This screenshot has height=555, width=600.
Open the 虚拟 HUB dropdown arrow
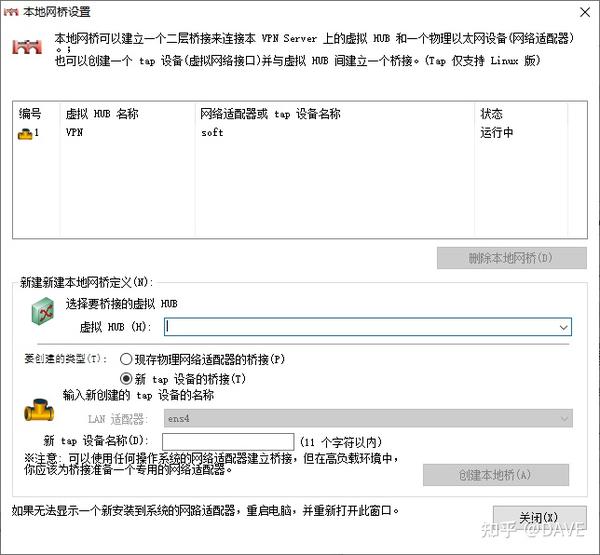pyautogui.click(x=563, y=327)
